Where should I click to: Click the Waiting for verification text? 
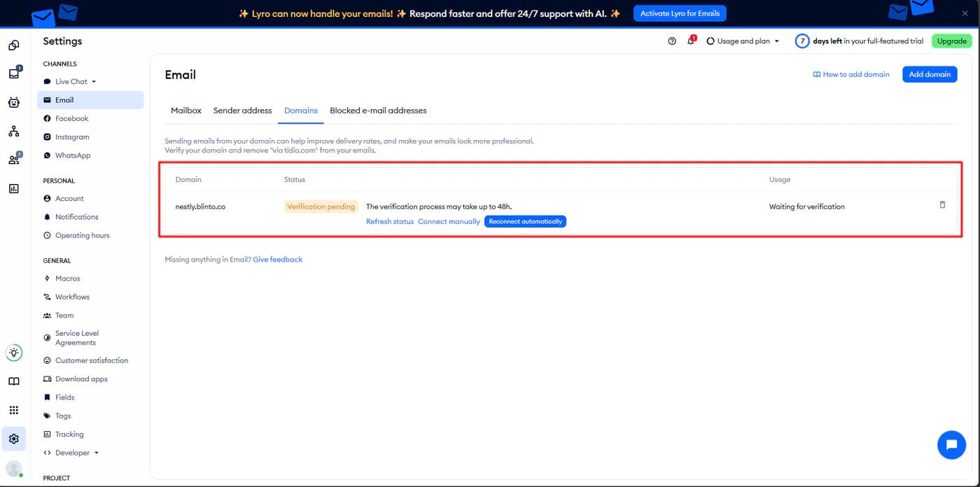pyautogui.click(x=807, y=207)
